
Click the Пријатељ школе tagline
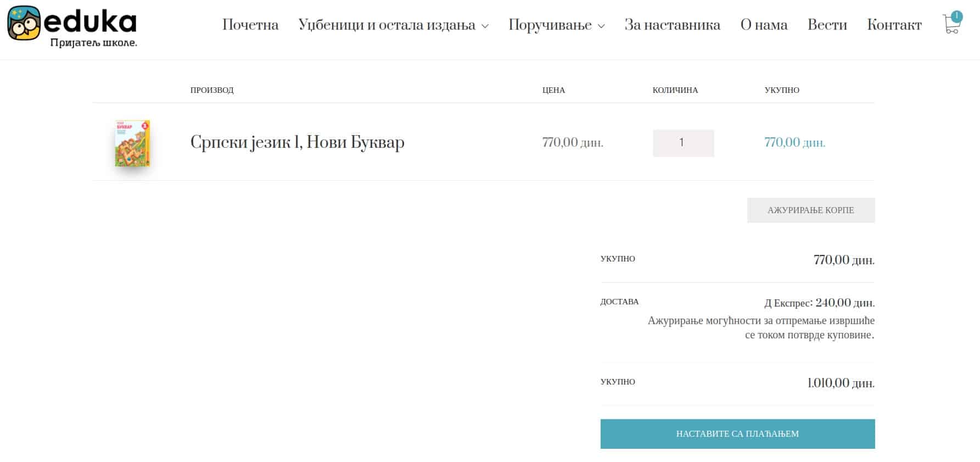tap(93, 43)
